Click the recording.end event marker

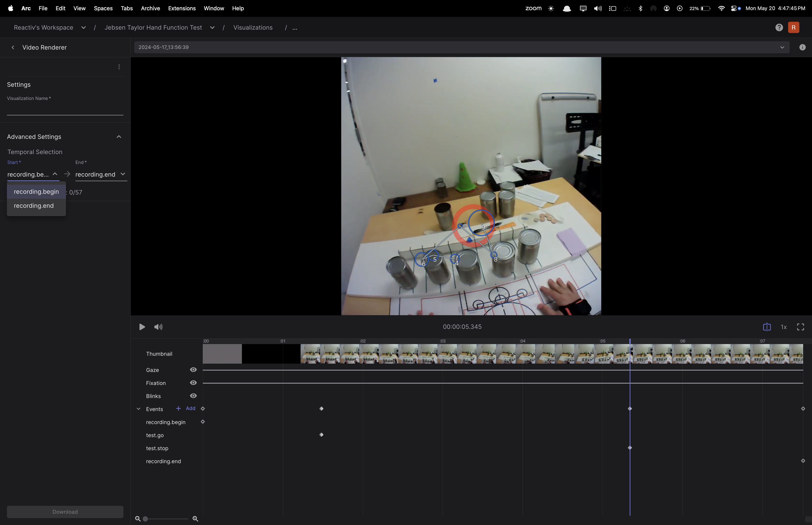tap(803, 461)
